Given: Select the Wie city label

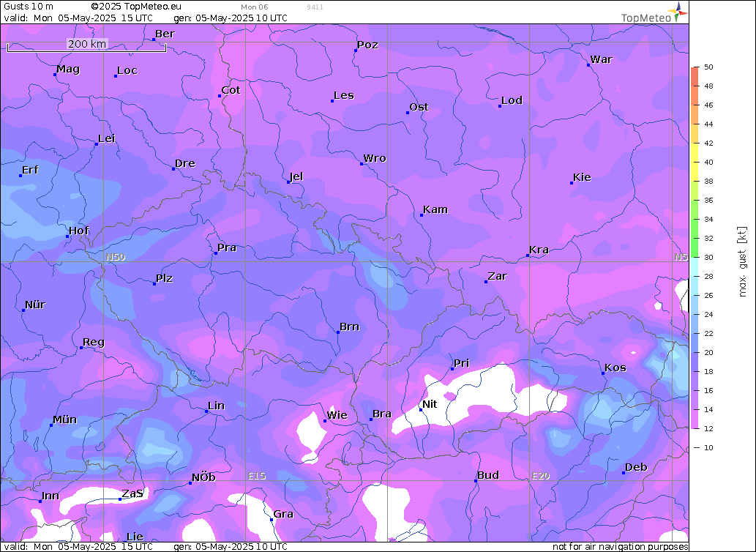Looking at the screenshot, I should pos(337,415).
